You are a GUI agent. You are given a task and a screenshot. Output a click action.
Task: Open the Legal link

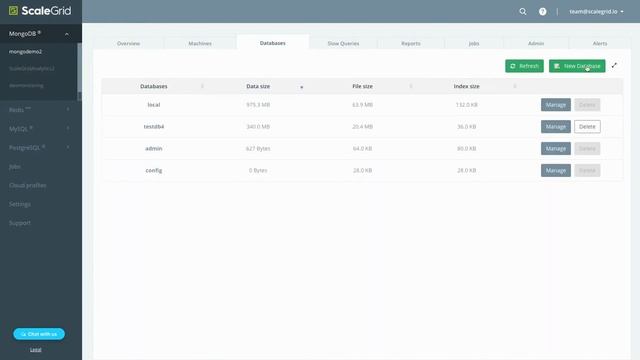pos(36,350)
